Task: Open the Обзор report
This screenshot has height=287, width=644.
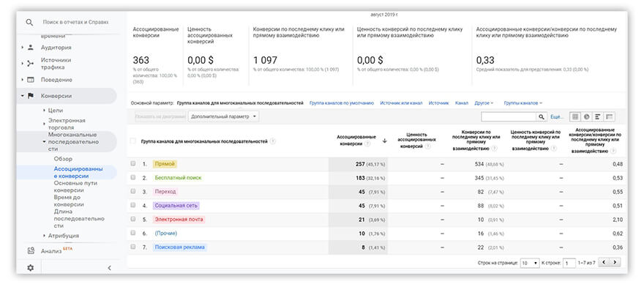Action: (63, 159)
